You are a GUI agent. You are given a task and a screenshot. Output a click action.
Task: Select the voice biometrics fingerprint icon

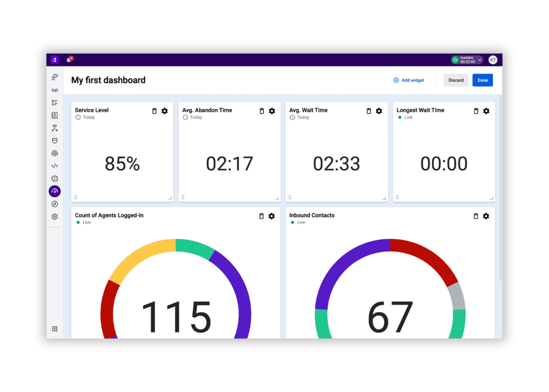click(54, 153)
